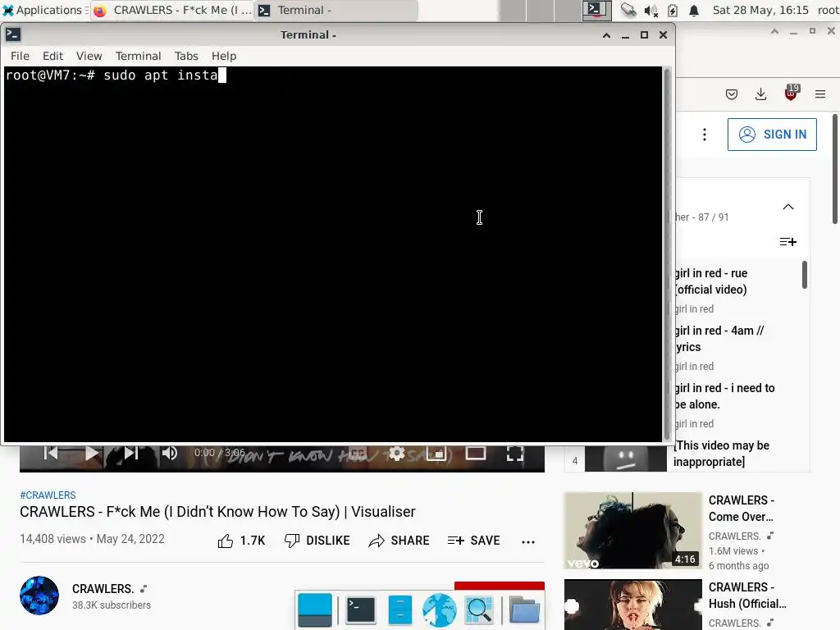The height and width of the screenshot is (630, 840).
Task: Open the file manager cabinet icon in the dock
Action: point(399,610)
